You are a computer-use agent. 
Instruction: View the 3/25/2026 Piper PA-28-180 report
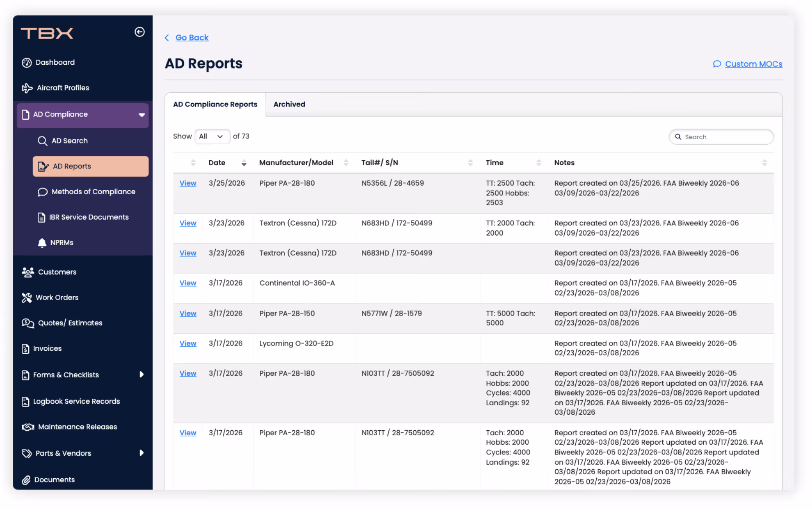click(188, 184)
